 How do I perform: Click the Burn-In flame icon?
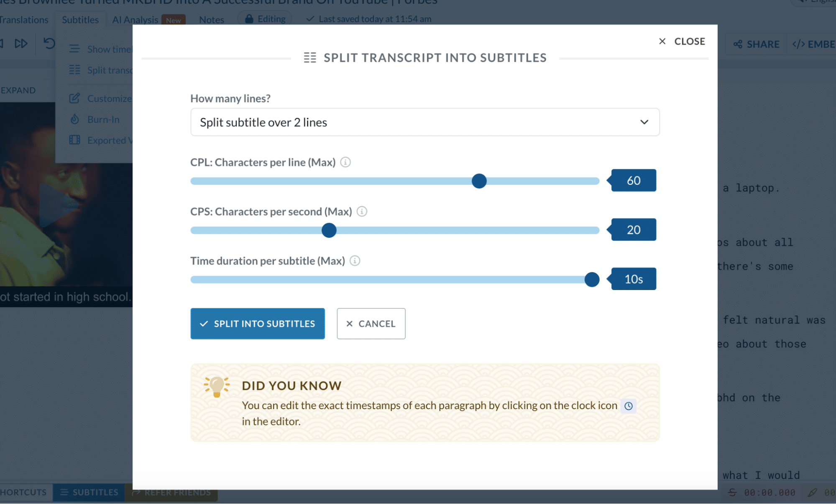click(x=75, y=119)
